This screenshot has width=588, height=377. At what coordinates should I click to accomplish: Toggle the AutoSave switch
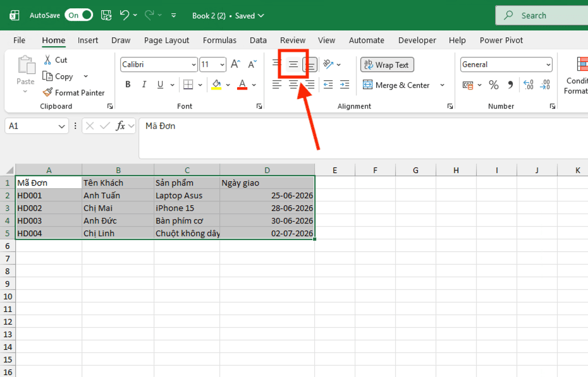[x=79, y=15]
